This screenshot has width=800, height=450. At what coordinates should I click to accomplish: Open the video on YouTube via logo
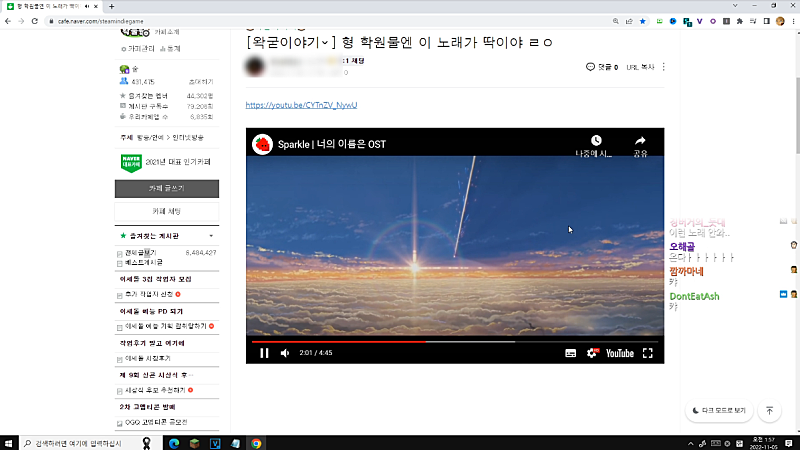tap(617, 353)
